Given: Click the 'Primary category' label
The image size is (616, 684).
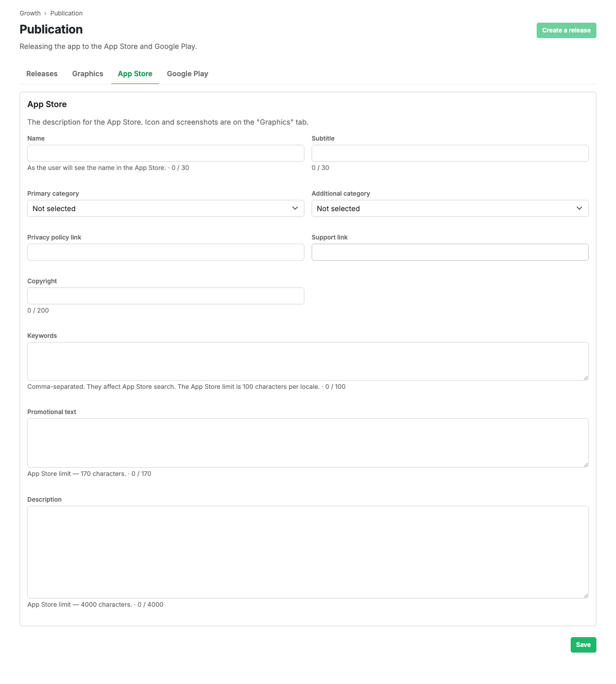Looking at the screenshot, I should click(x=53, y=194).
